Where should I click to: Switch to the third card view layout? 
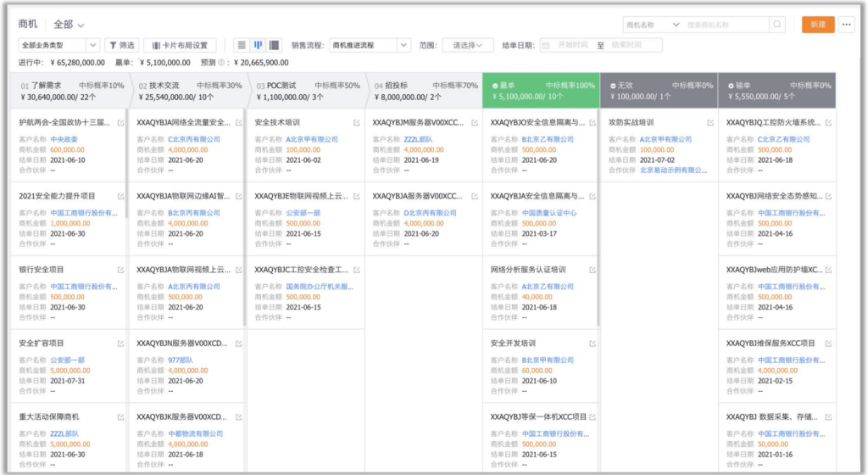[x=275, y=45]
